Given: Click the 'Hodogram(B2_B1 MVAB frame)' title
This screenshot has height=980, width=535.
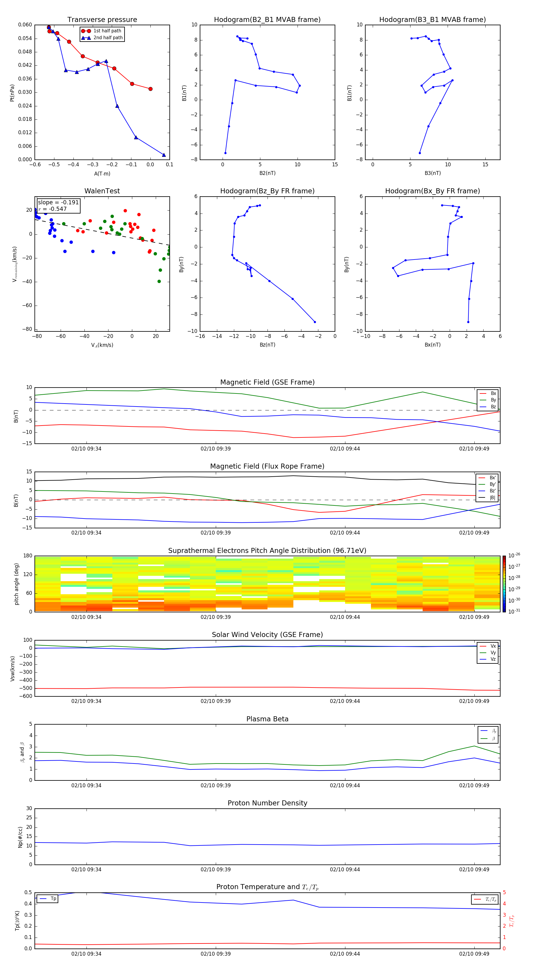Looking at the screenshot, I should pyautogui.click(x=267, y=20).
